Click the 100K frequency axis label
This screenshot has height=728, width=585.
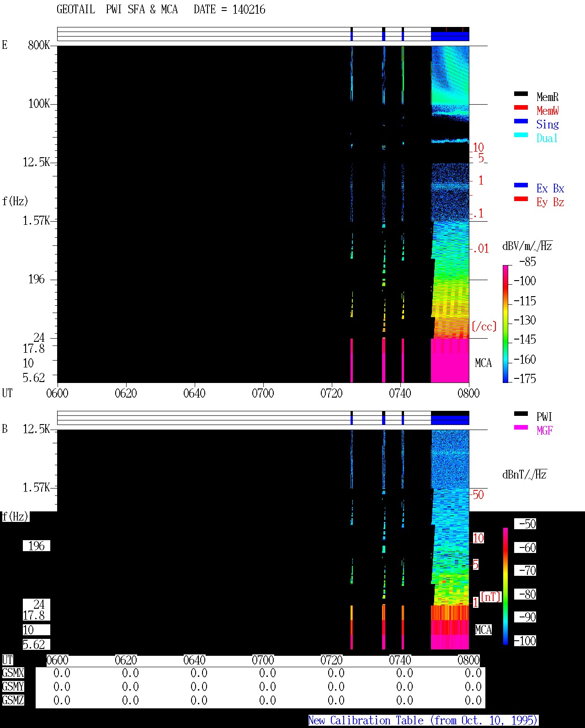39,103
